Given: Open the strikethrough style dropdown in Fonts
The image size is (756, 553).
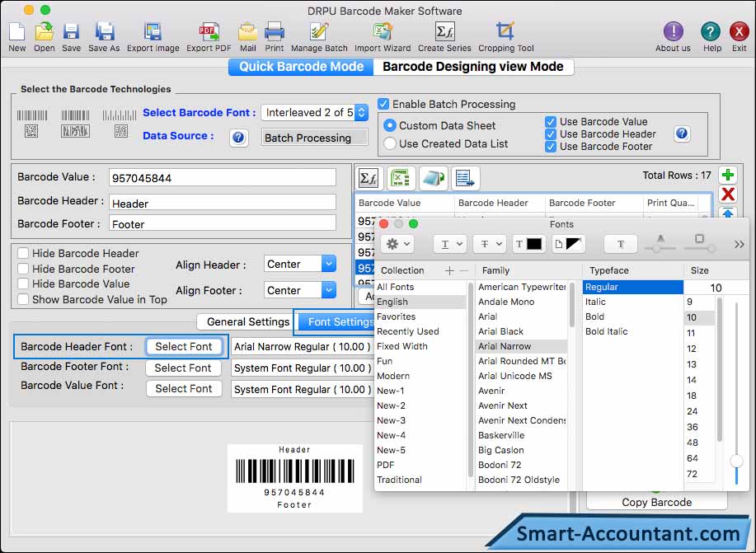Looking at the screenshot, I should pyautogui.click(x=490, y=244).
